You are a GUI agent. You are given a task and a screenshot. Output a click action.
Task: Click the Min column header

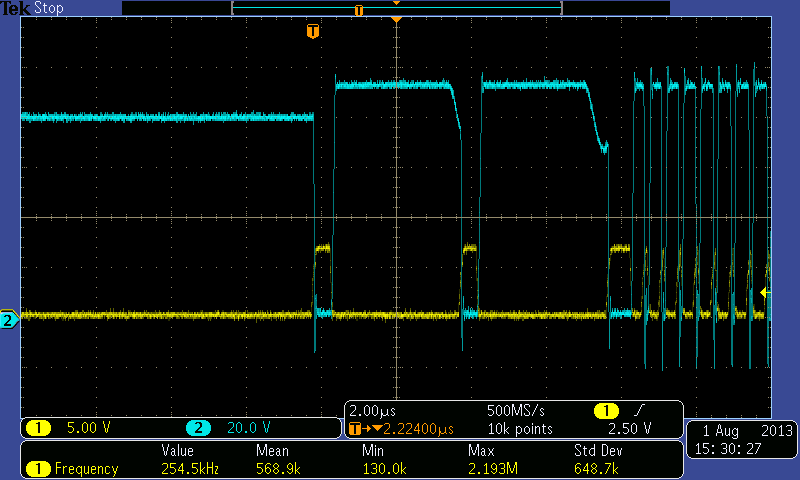(373, 450)
